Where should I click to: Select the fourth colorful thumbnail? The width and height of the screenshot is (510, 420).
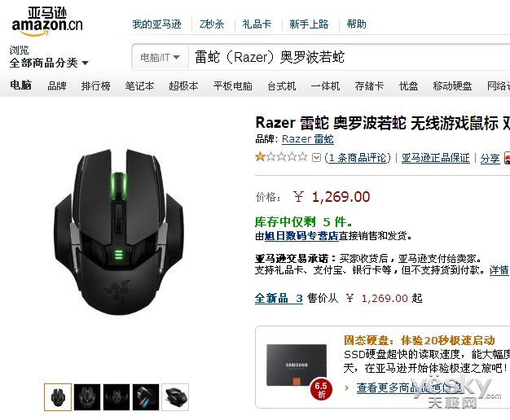coord(146,397)
